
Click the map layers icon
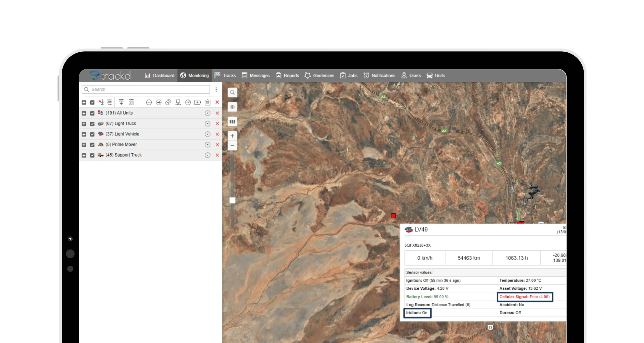232,122
